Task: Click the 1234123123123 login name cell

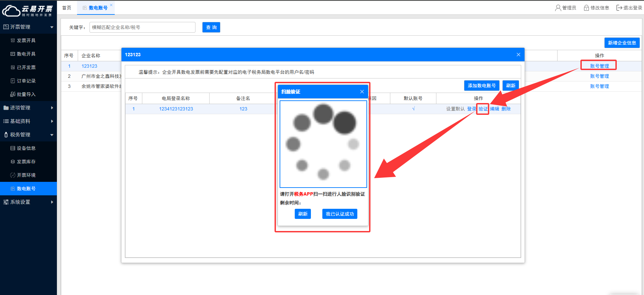Action: (x=176, y=109)
